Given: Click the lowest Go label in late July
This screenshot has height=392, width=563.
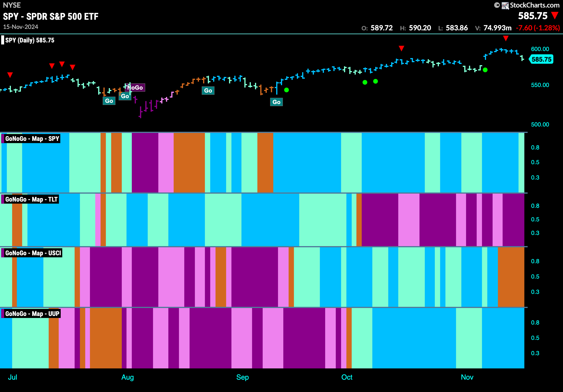Looking at the screenshot, I should coord(109,101).
